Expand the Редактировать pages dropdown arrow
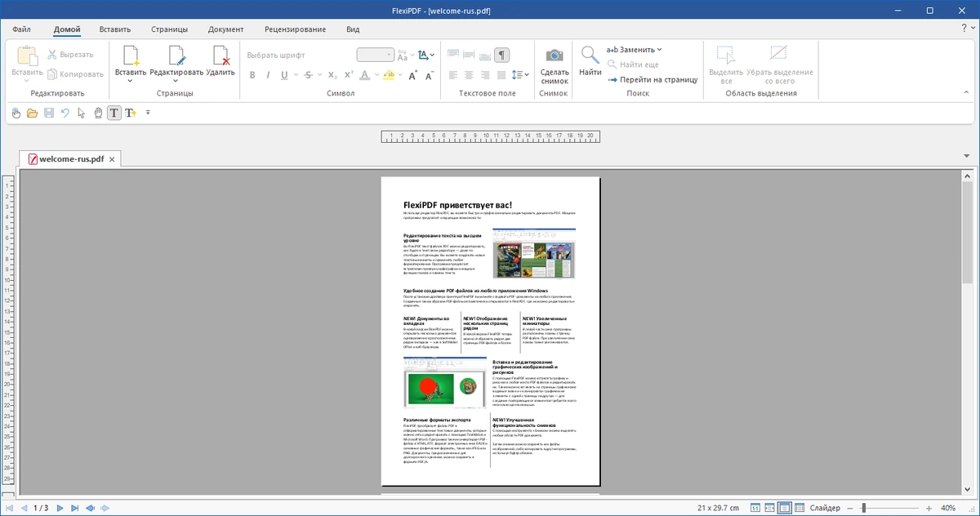Image resolution: width=980 pixels, height=516 pixels. click(x=176, y=80)
